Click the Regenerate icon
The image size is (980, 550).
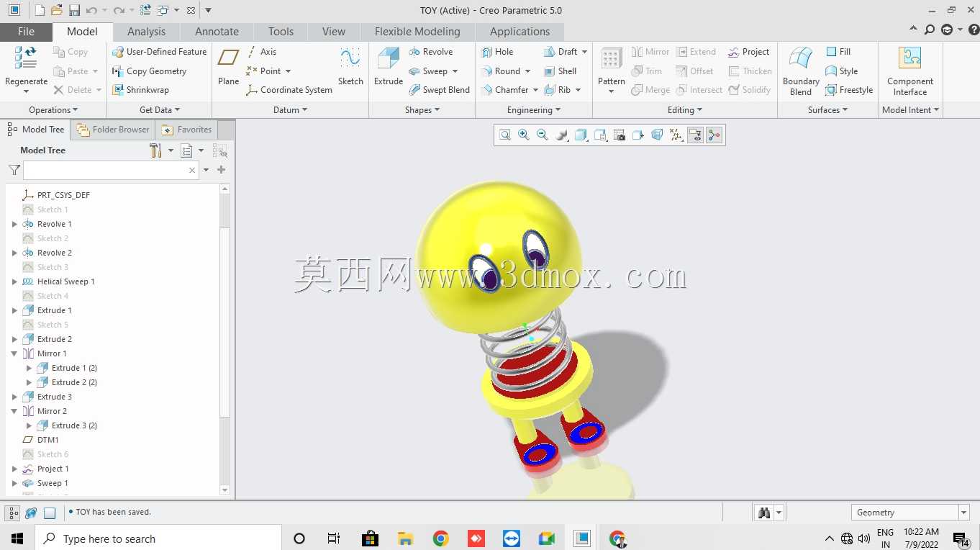coord(26,58)
